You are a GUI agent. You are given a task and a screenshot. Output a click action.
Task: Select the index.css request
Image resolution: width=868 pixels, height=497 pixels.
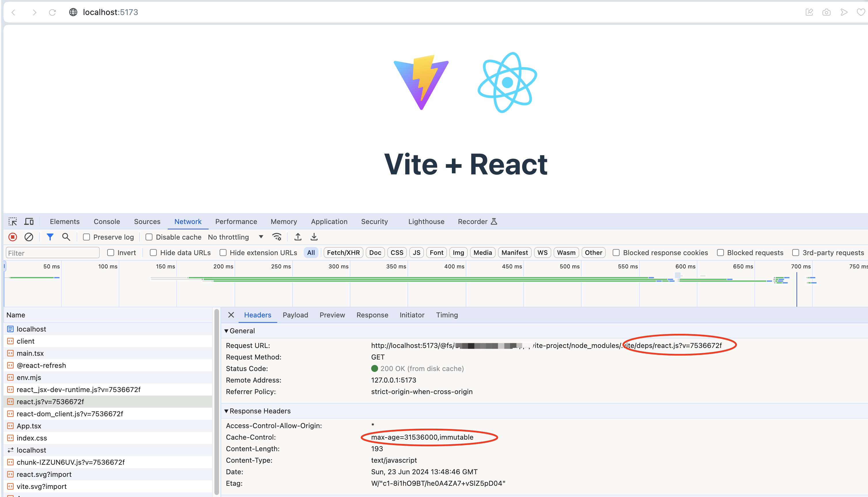click(108, 438)
